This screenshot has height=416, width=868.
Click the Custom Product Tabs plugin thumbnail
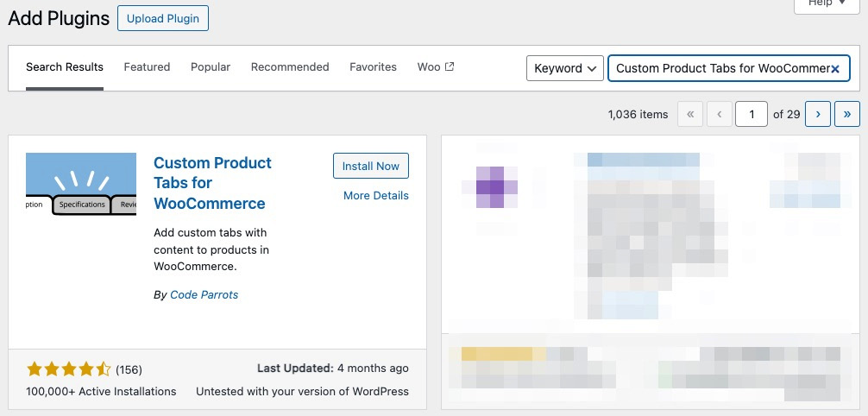point(81,184)
